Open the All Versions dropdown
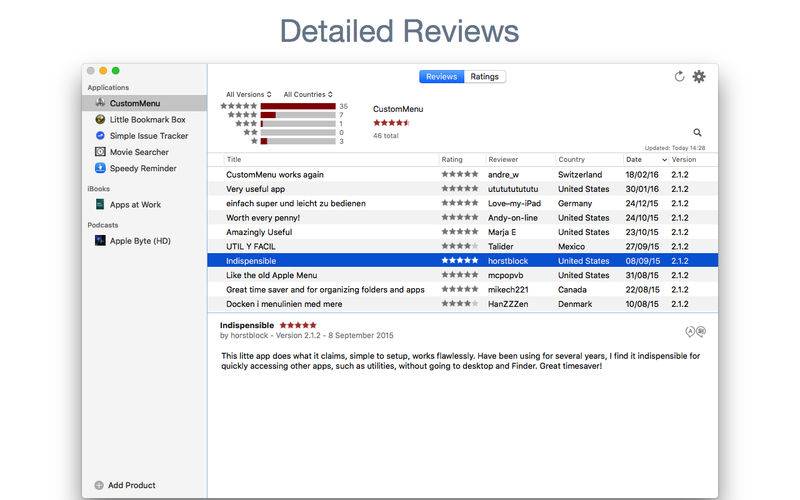Viewport: 800px width, 500px height. (x=248, y=94)
